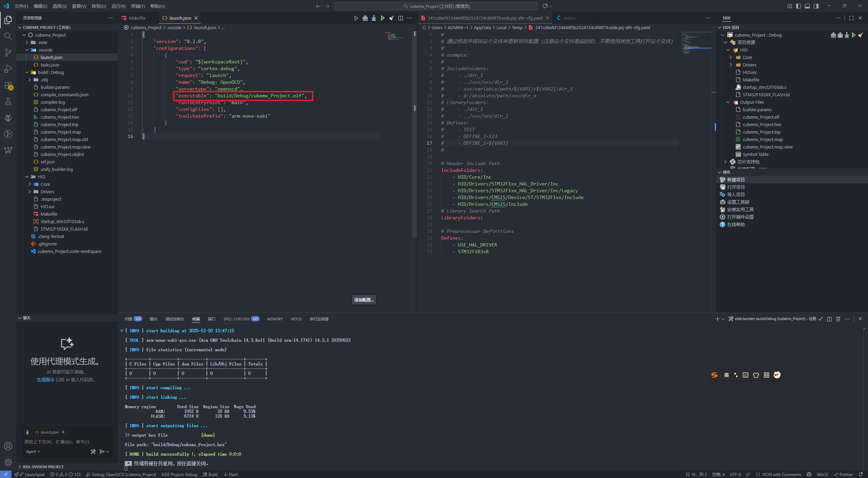
Task: Toggle bottom panel layout icon
Action: click(x=807, y=6)
